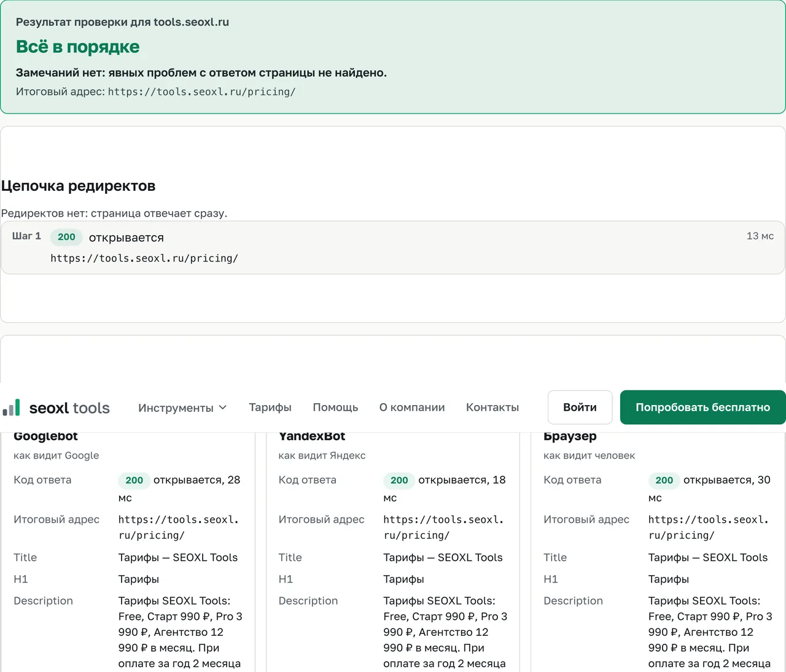This screenshot has height=672, width=786.
Task: Click the 200 badge in the YandexBot card
Action: click(399, 481)
